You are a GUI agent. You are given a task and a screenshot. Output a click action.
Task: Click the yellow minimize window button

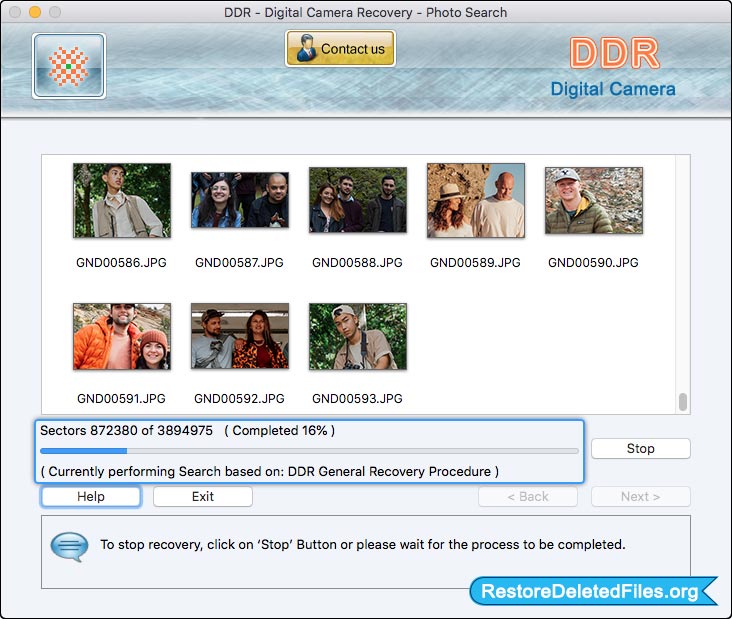35,12
